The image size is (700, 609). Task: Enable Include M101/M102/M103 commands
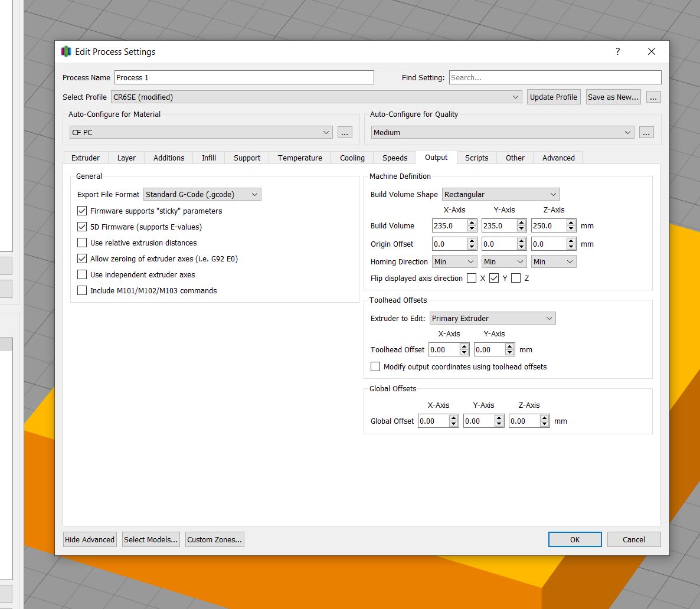pyautogui.click(x=82, y=290)
